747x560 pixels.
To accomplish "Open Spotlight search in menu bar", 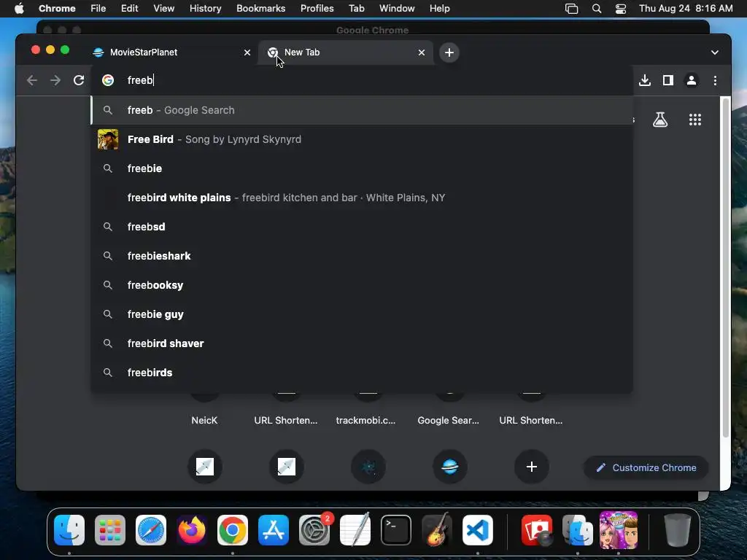I will pyautogui.click(x=597, y=9).
